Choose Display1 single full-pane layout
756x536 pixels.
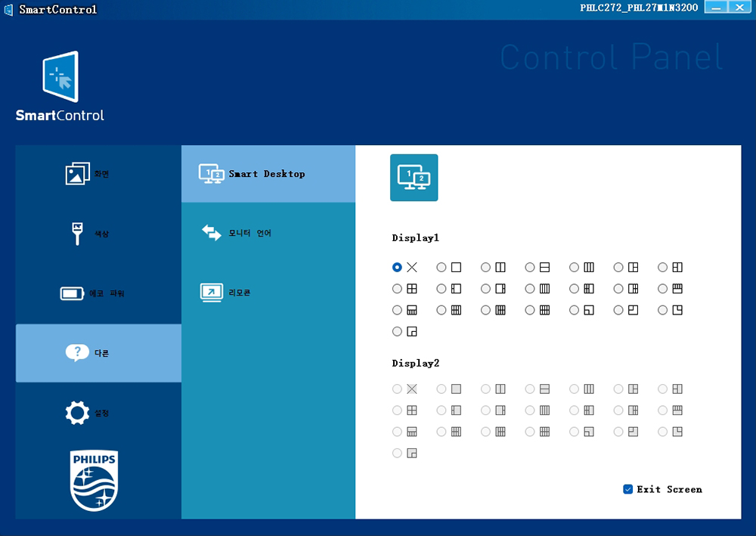pos(442,267)
